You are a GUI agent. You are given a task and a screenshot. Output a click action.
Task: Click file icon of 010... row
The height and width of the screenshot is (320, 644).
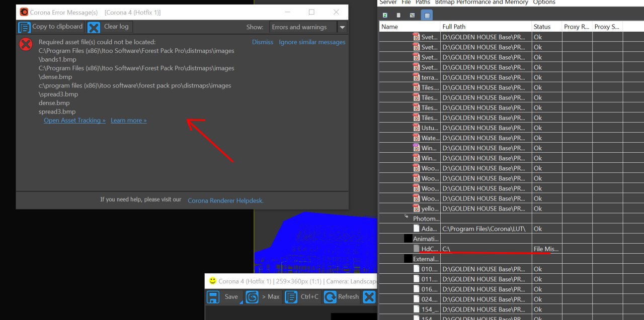416,269
